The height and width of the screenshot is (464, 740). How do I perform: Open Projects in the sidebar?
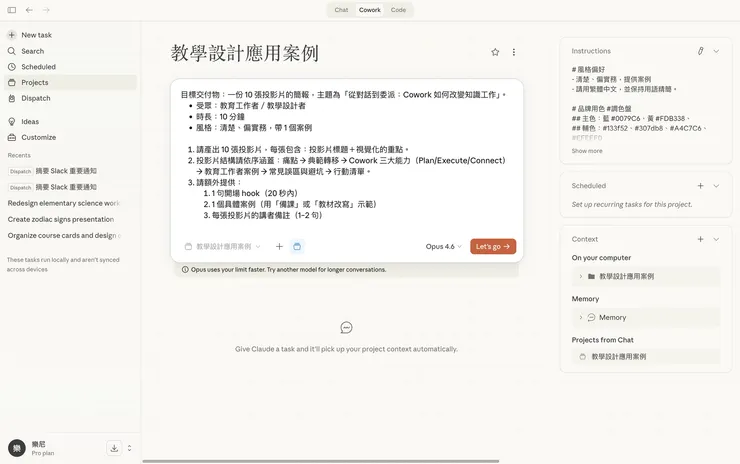point(71,83)
